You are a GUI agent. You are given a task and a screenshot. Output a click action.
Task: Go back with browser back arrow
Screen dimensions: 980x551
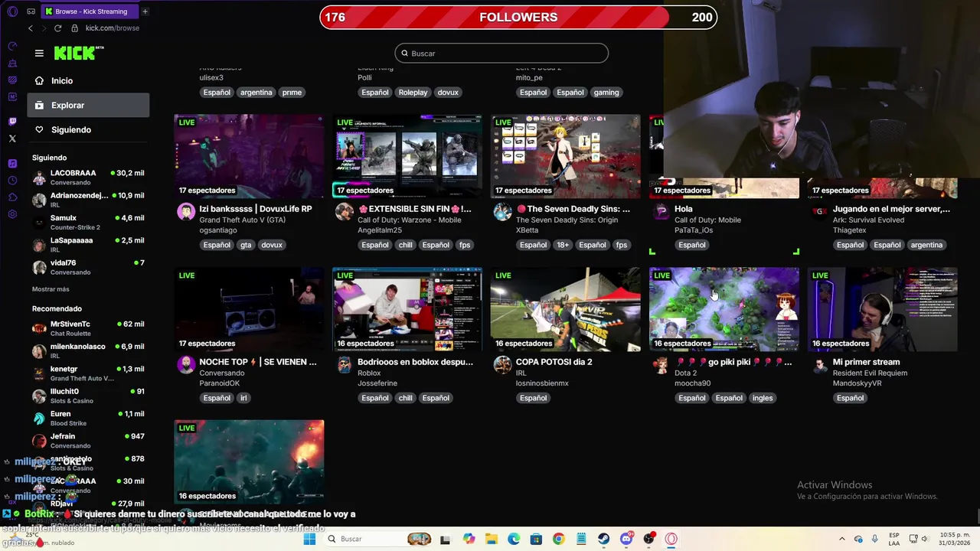pos(31,28)
